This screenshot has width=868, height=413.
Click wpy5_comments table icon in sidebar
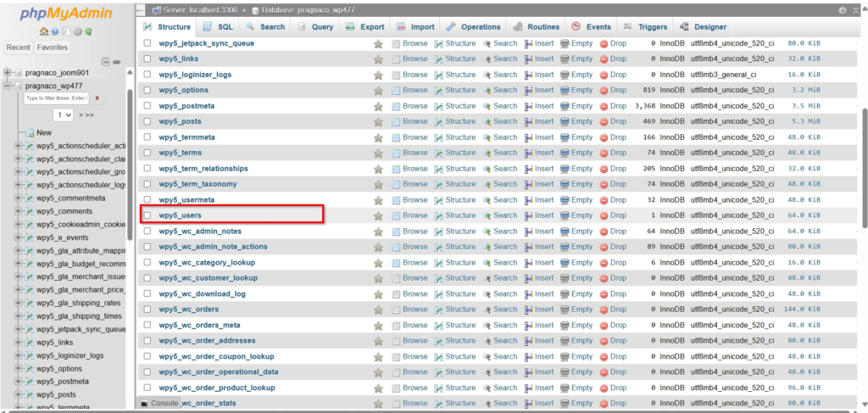[30, 211]
